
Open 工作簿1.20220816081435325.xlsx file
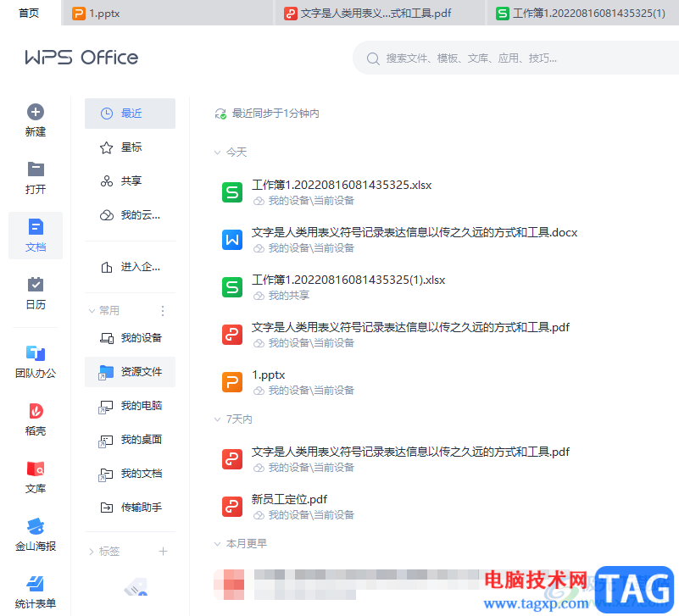(342, 185)
